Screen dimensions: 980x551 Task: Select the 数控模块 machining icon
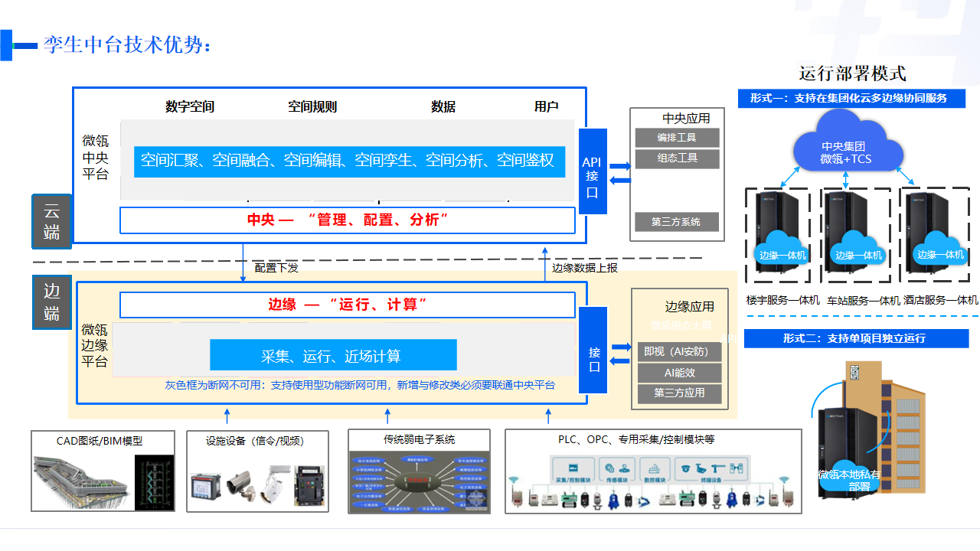[x=655, y=469]
